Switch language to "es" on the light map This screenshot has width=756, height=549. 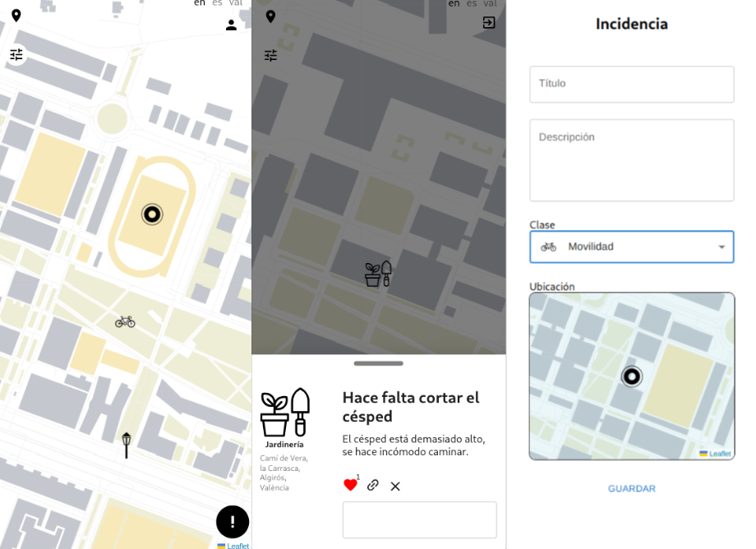pos(217,3)
